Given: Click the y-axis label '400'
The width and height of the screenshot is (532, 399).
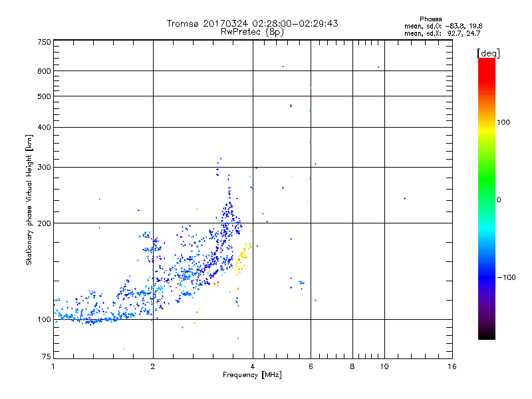Looking at the screenshot, I should (44, 127).
